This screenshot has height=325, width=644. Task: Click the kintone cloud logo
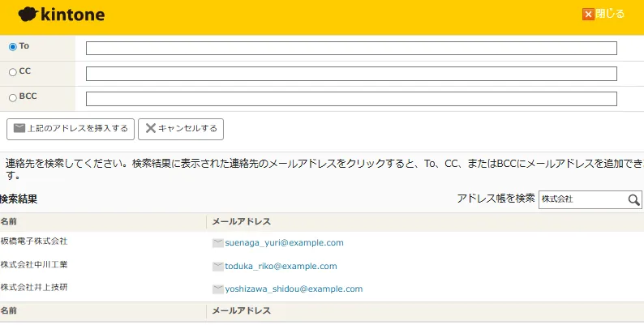(x=62, y=15)
